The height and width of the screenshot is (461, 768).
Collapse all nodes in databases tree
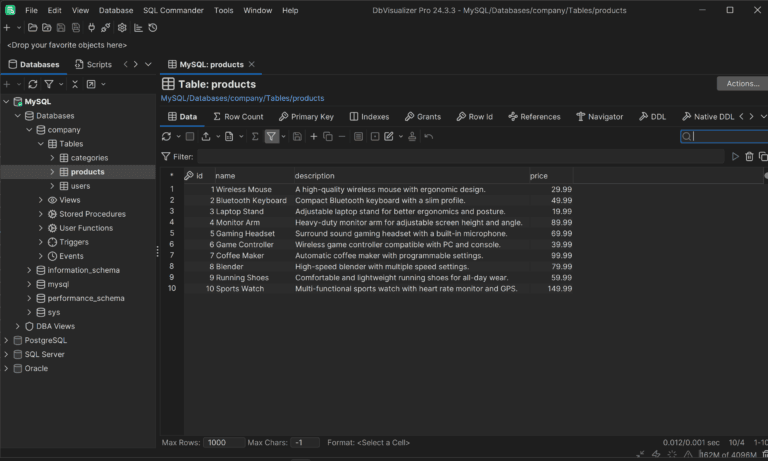[x=75, y=84]
